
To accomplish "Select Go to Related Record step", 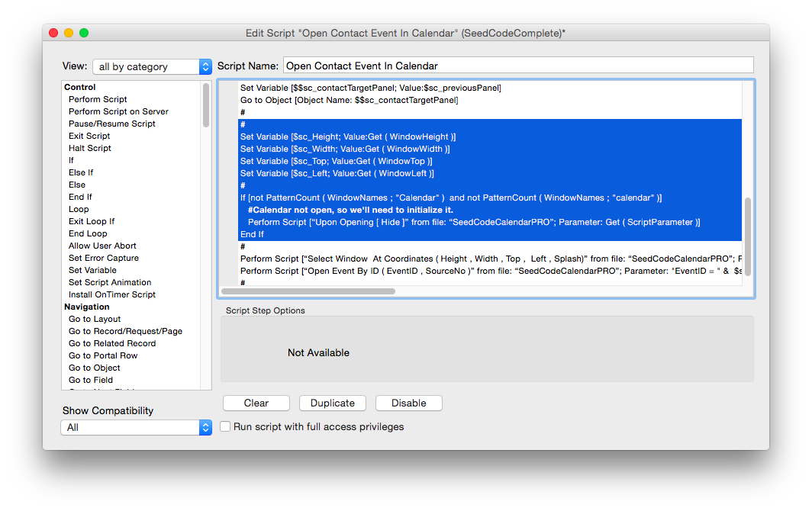I will pyautogui.click(x=112, y=343).
